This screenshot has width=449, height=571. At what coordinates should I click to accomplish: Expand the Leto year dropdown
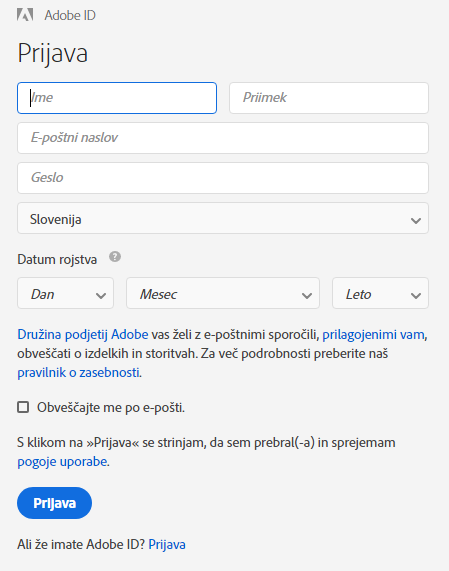pyautogui.click(x=380, y=293)
